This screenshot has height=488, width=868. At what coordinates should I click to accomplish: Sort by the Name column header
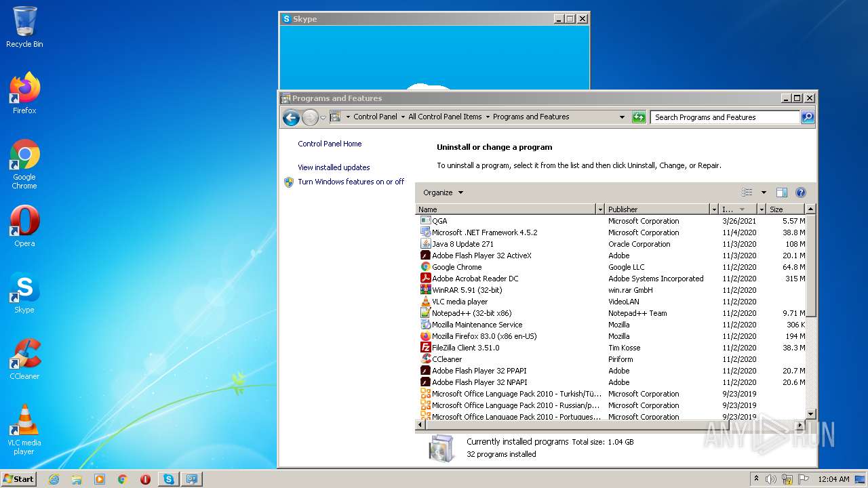coord(505,209)
